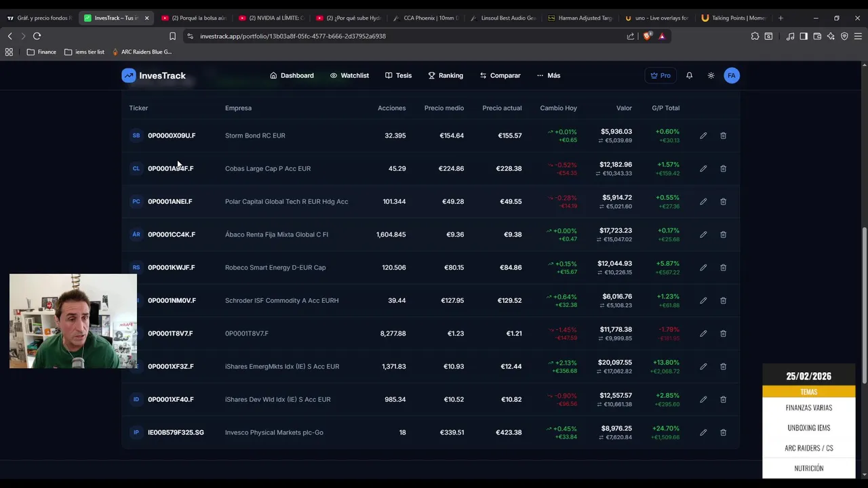
Task: Click the InvesTrack logo
Action: [154, 75]
